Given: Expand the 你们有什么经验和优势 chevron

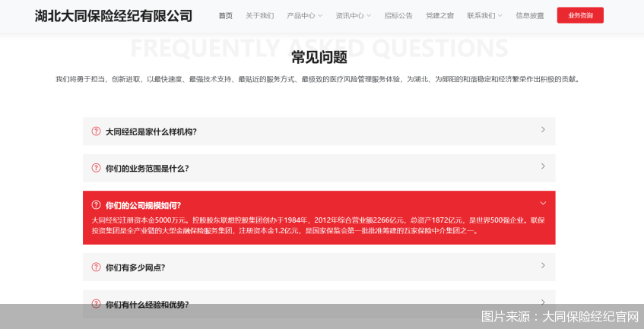Looking at the screenshot, I should click(x=543, y=302).
